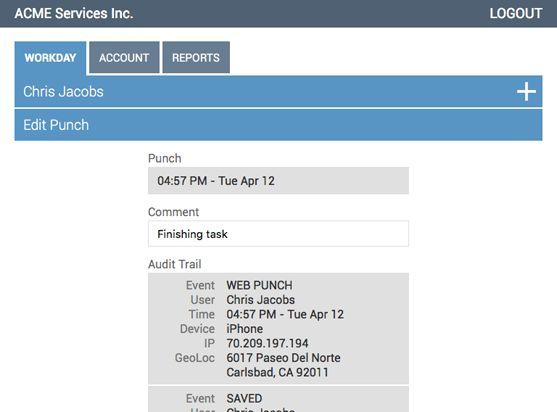Select the Chris Jacobs header bar

click(x=278, y=91)
